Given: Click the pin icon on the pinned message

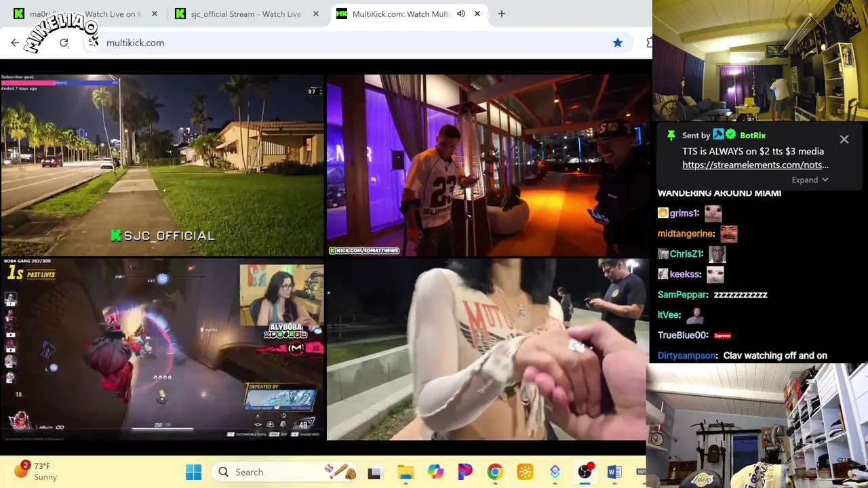Looking at the screenshot, I should 671,136.
